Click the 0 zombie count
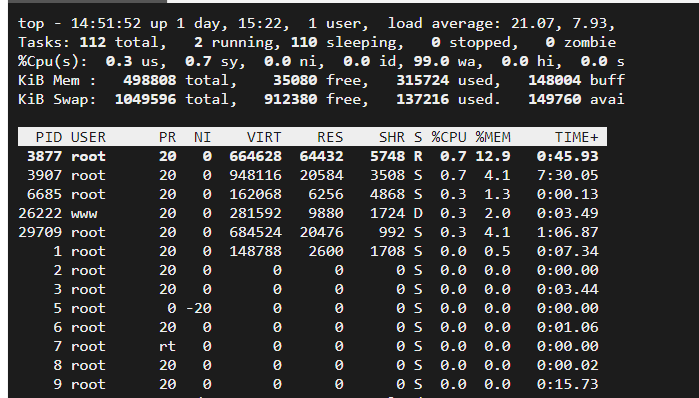This screenshot has height=398, width=699. point(550,42)
